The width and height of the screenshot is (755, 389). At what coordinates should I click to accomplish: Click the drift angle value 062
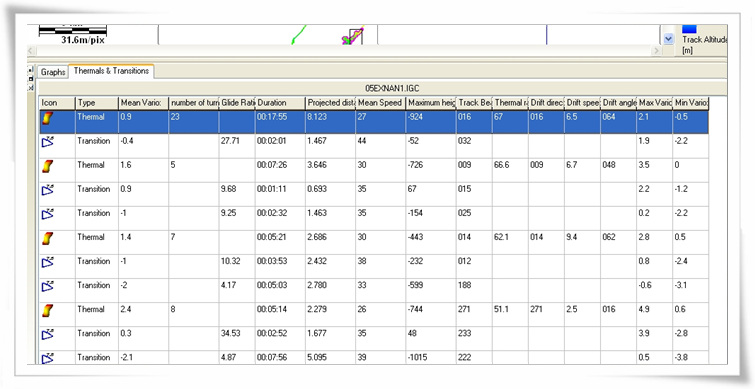[x=609, y=237]
